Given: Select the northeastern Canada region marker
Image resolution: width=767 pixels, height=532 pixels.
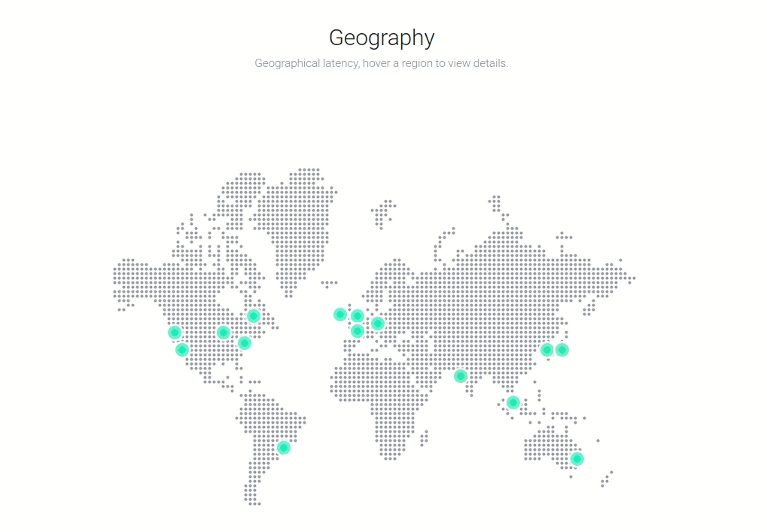Looking at the screenshot, I should point(254,315).
